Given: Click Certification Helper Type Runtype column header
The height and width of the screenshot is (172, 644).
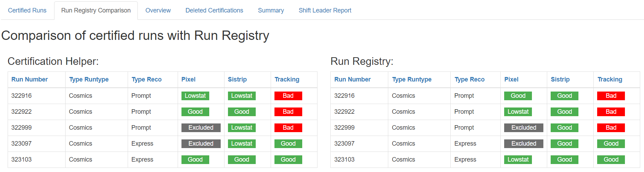Looking at the screenshot, I should click(89, 79).
